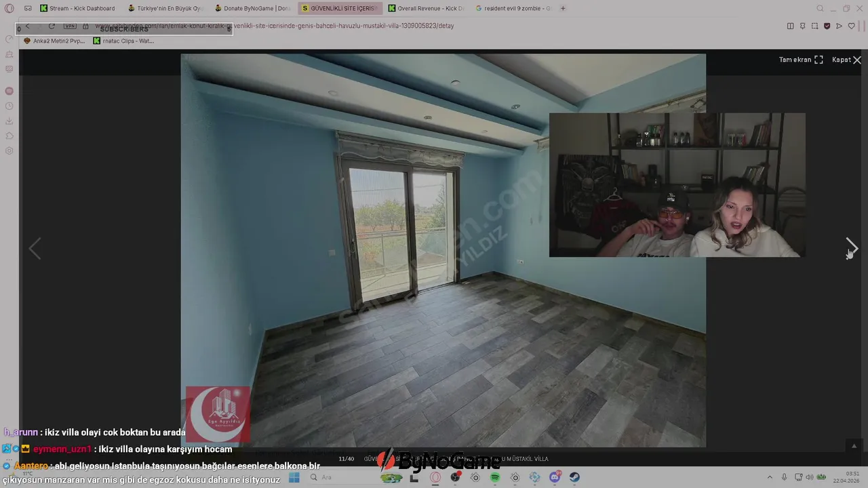Switch to Stream - Kick Dashboard tab
The image size is (868, 488).
coord(78,8)
